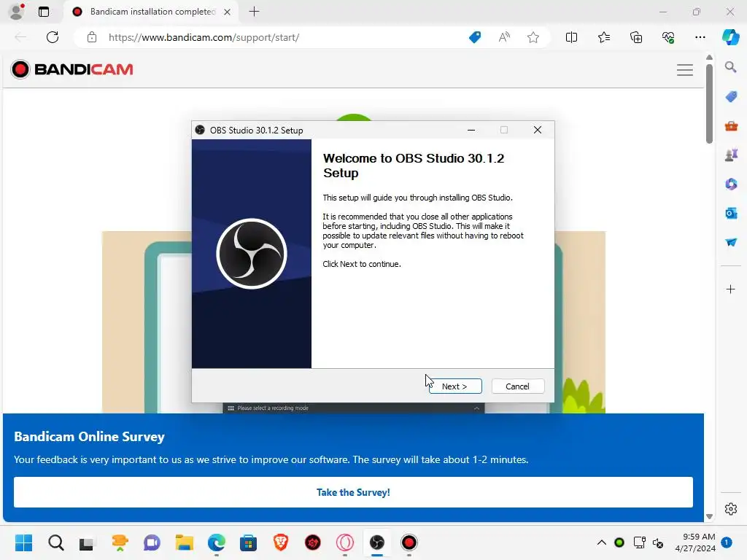The width and height of the screenshot is (747, 560).
Task: Open Edge Settings and more menu
Action: 700,37
